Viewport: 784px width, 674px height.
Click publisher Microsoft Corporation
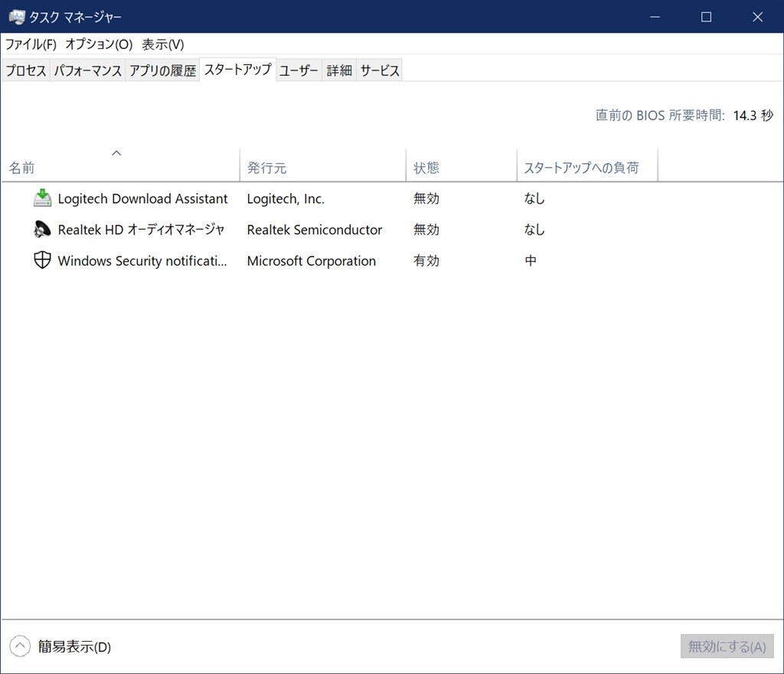311,260
